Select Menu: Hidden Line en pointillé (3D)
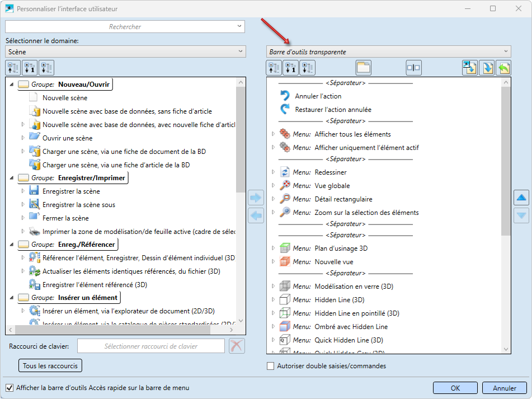The image size is (532, 399). [x=346, y=313]
